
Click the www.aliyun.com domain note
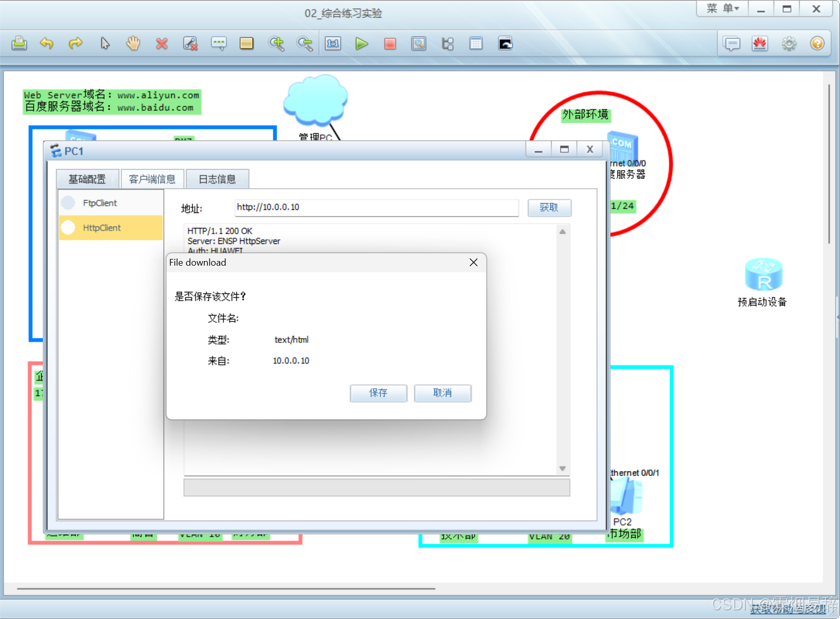(x=158, y=95)
